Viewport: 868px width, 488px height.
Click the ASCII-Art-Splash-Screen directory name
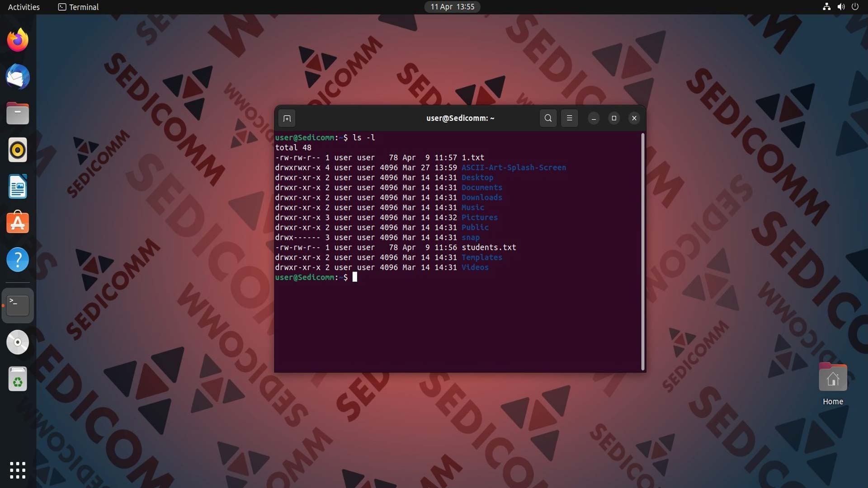(x=514, y=168)
